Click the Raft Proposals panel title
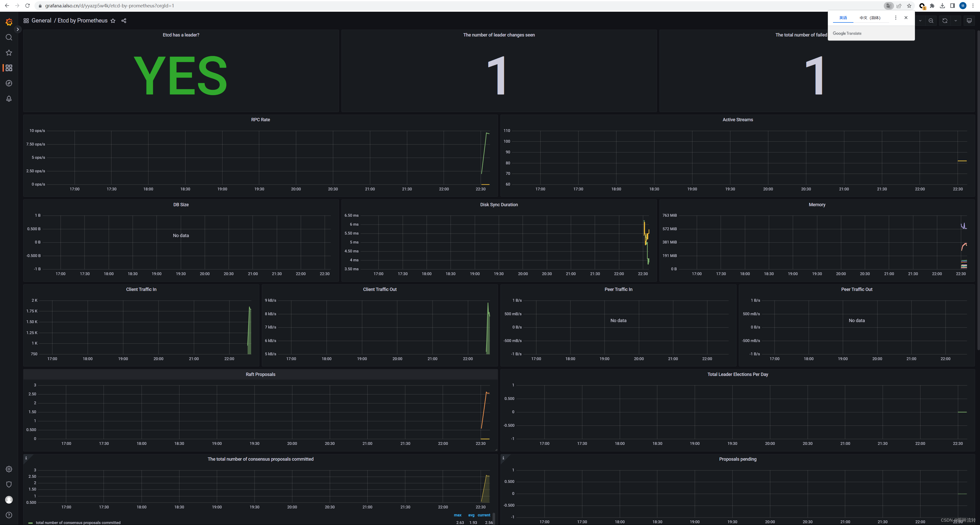Image resolution: width=980 pixels, height=525 pixels. coord(261,375)
